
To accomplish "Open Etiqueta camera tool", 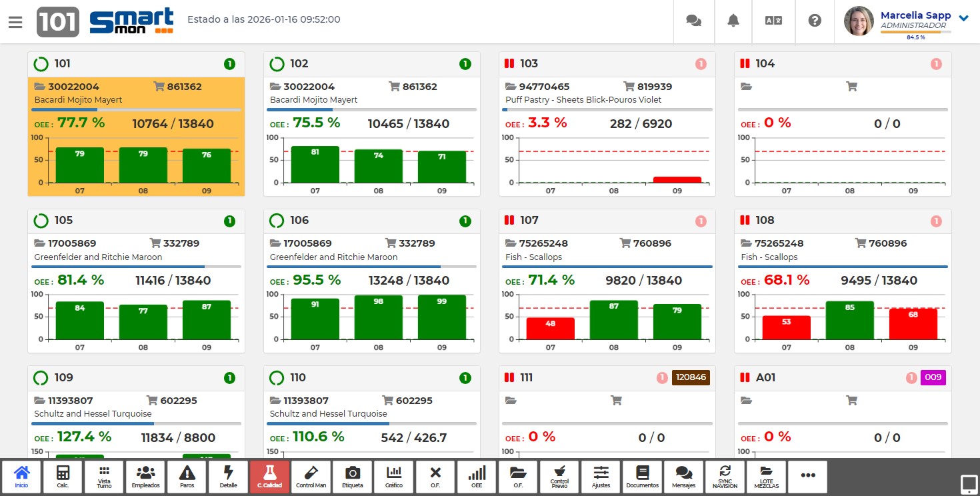I will 353,477.
